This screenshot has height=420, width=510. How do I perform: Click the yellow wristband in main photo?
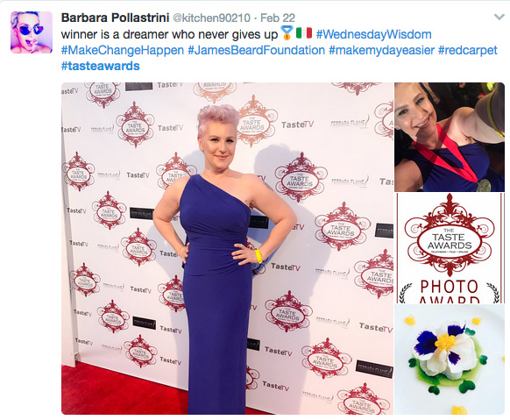(259, 256)
